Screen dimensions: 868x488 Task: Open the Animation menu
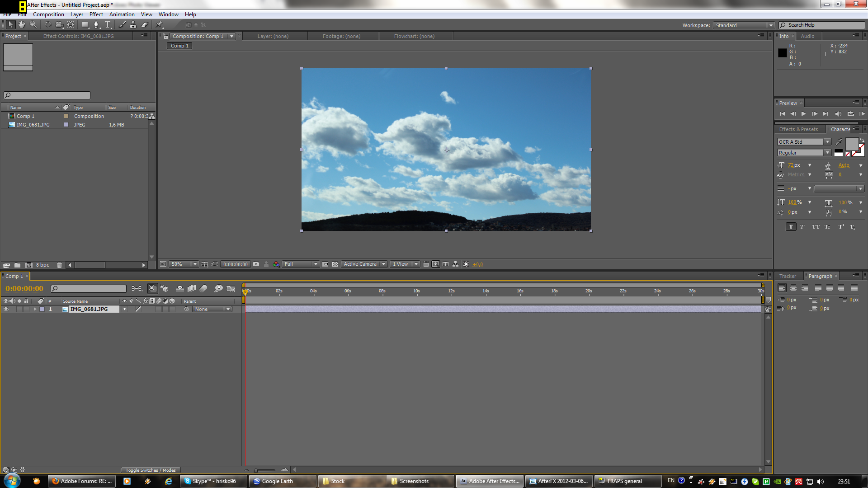pyautogui.click(x=122, y=14)
